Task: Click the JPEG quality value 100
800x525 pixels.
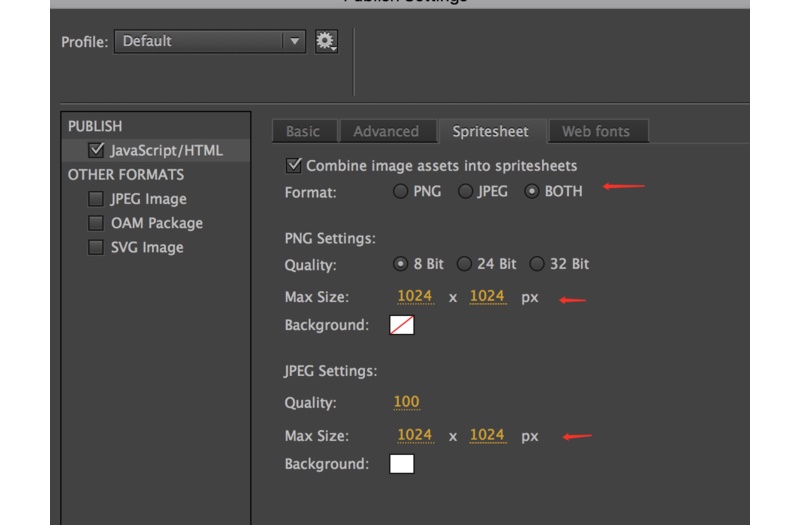Action: 406,402
